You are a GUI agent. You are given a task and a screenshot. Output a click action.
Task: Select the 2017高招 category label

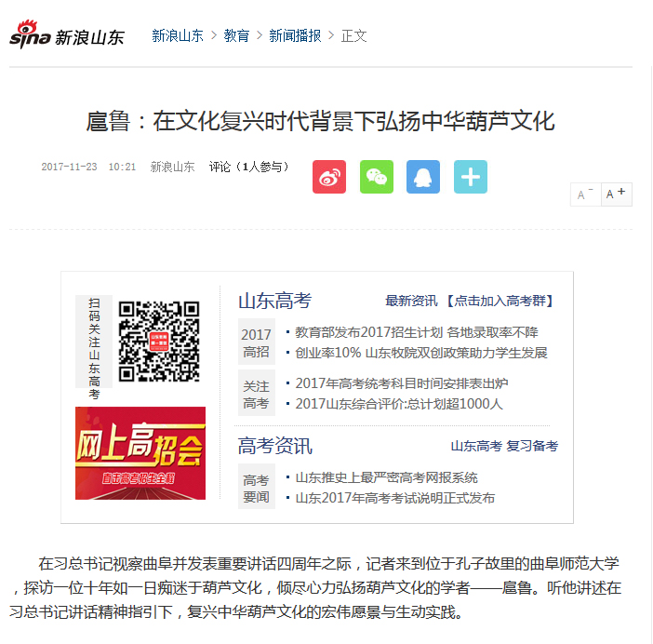(x=257, y=343)
